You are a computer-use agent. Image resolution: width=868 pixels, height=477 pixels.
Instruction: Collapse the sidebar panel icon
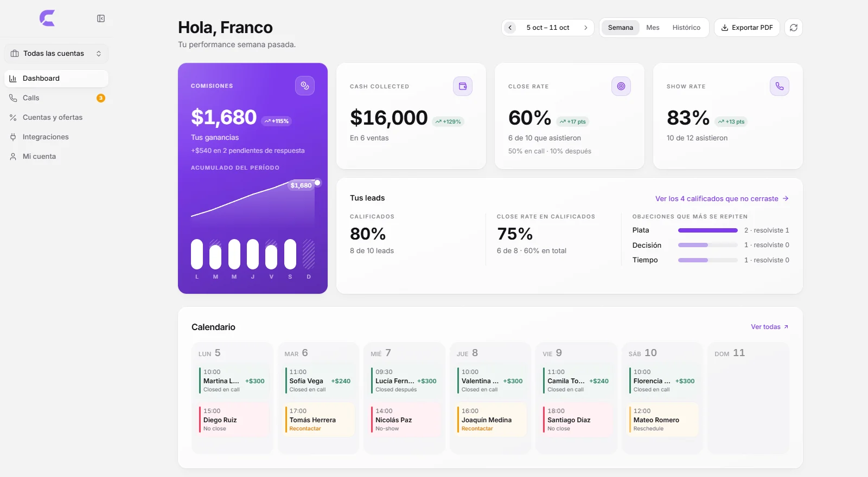click(x=101, y=18)
